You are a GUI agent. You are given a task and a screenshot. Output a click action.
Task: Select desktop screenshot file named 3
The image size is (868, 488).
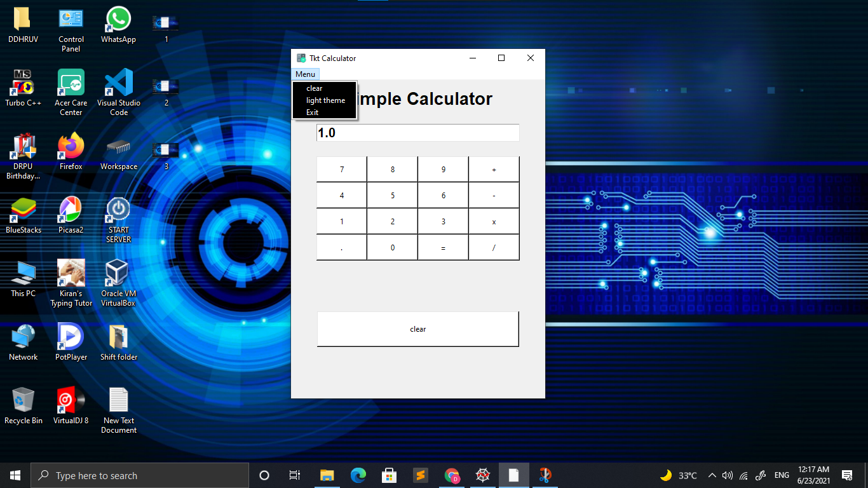tap(166, 156)
